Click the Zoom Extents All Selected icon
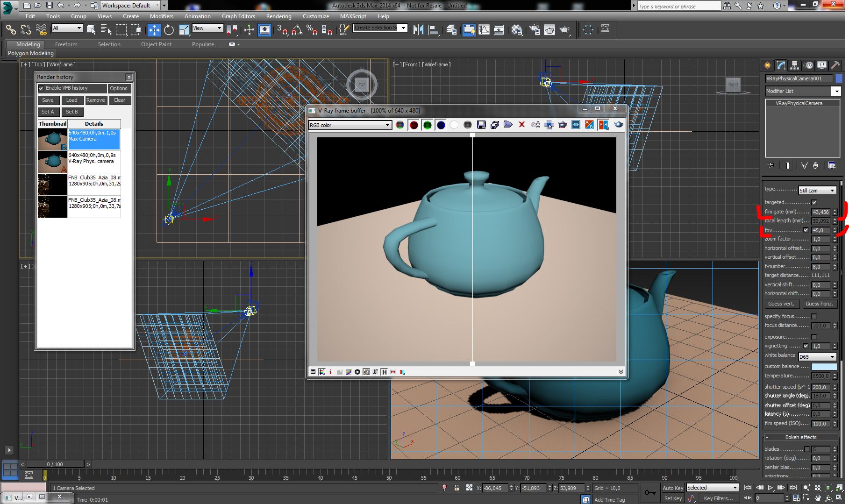849x504 pixels. (840, 488)
